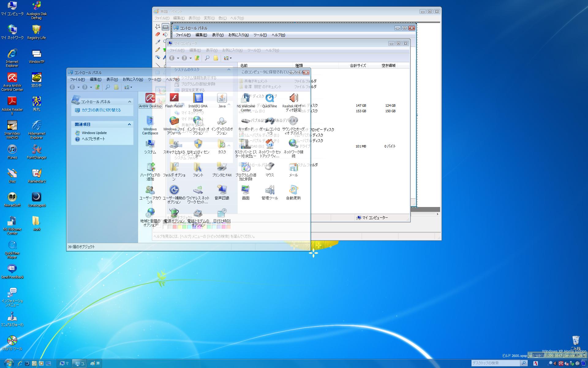588x368 pixels.
Task: Open Registry Life desktop shortcut
Action: pos(36,32)
